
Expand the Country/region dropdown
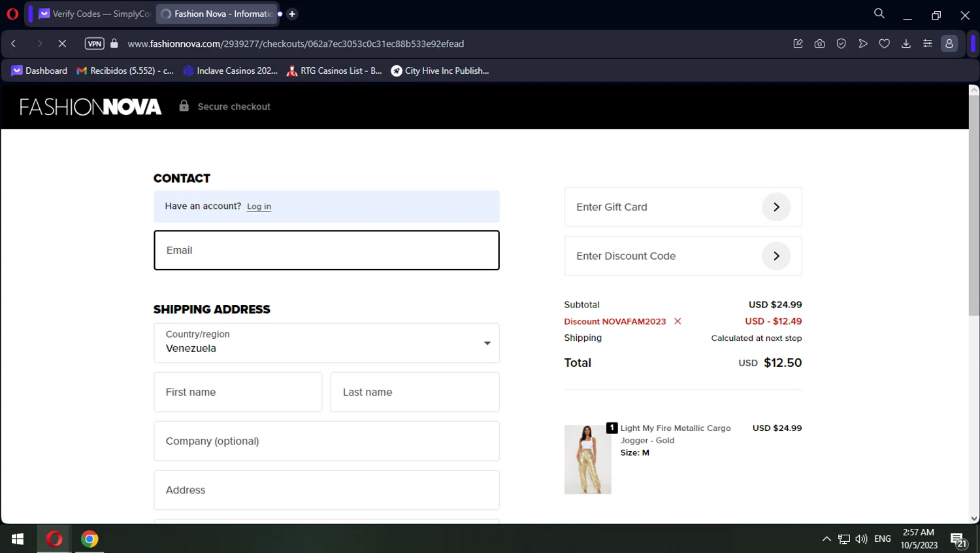[327, 343]
